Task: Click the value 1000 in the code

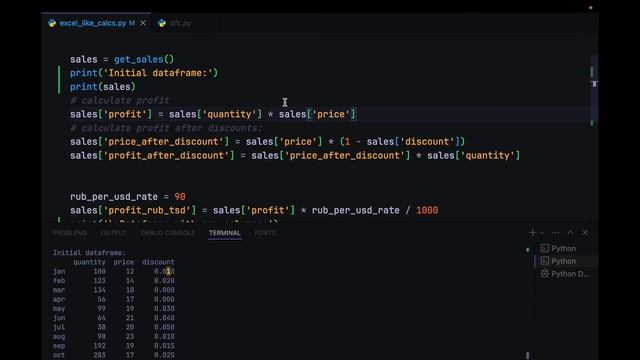Action: tap(427, 210)
